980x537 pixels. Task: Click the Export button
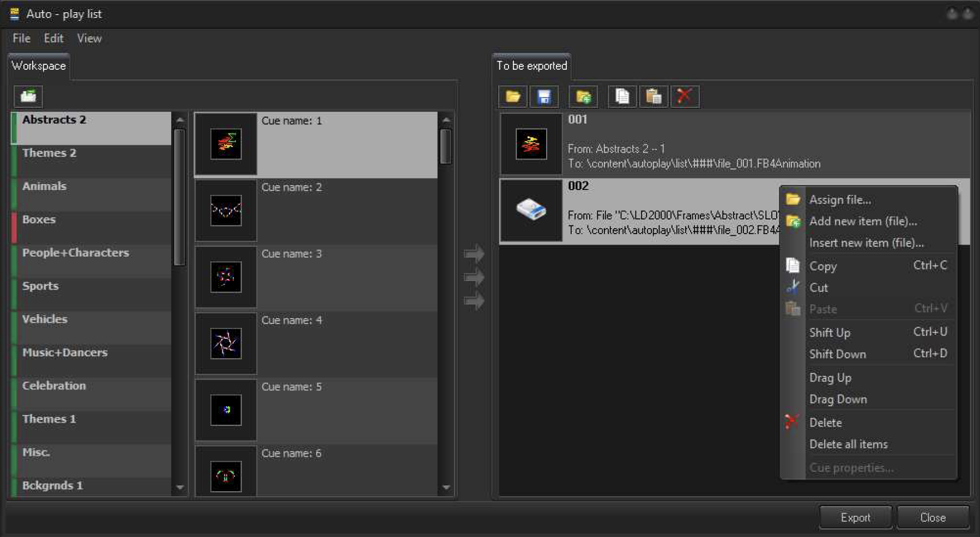click(855, 517)
